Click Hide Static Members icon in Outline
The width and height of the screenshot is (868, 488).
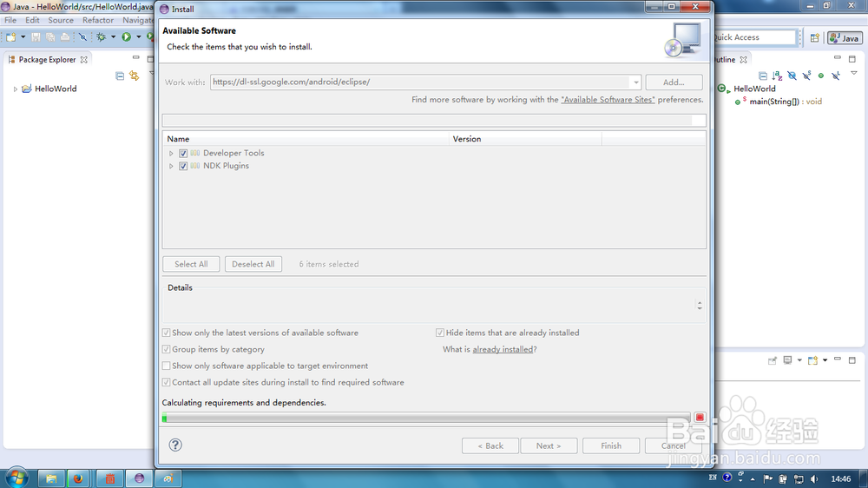point(806,75)
